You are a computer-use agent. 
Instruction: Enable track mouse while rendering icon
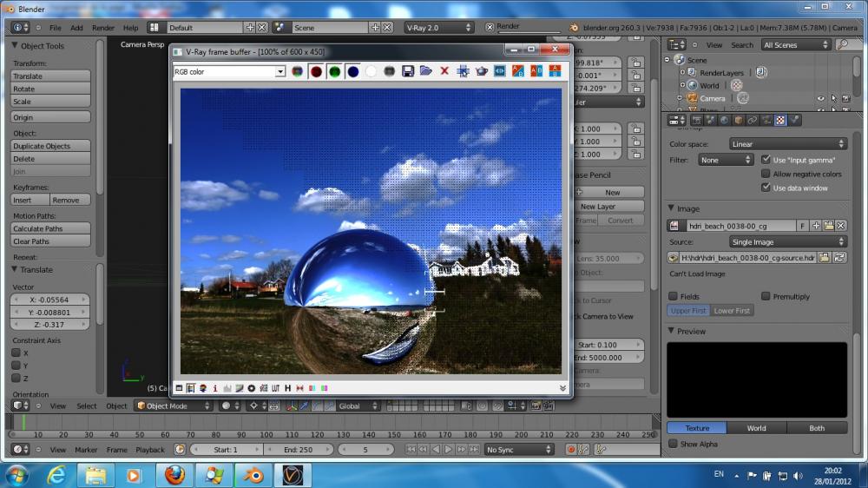[463, 71]
